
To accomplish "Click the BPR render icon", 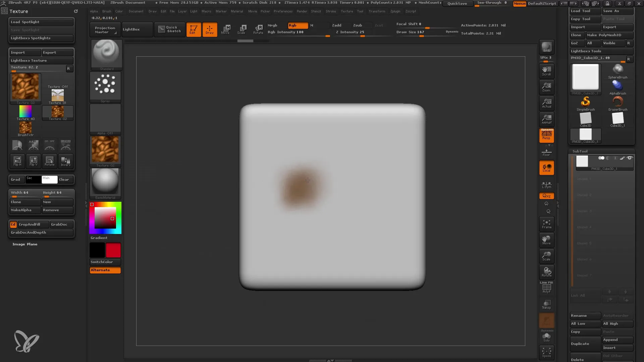I will pos(546,47).
